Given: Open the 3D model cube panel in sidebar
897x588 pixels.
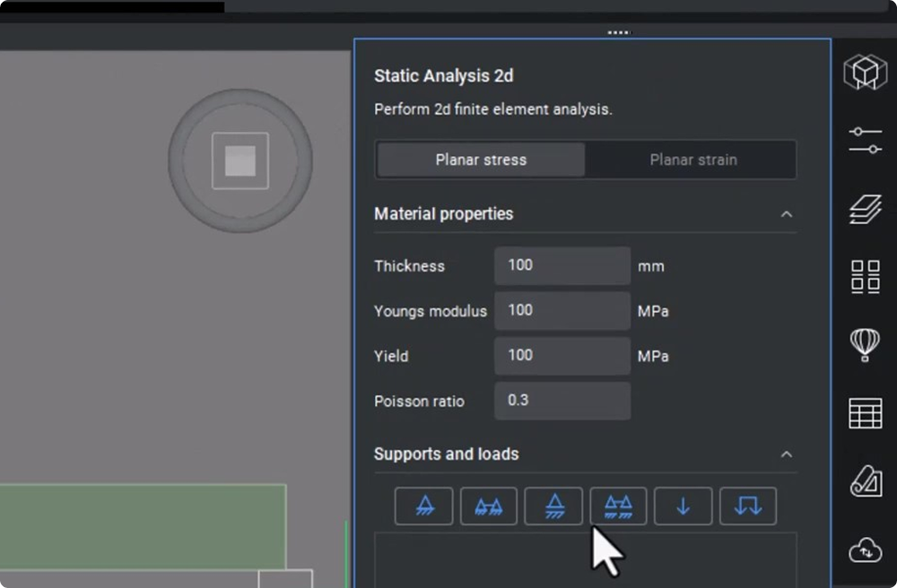Looking at the screenshot, I should point(865,72).
